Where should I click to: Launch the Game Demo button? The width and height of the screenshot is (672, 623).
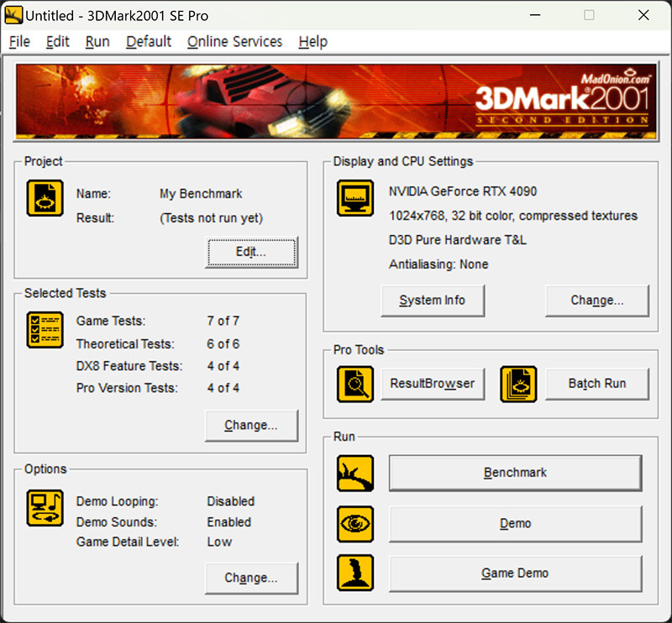(515, 573)
